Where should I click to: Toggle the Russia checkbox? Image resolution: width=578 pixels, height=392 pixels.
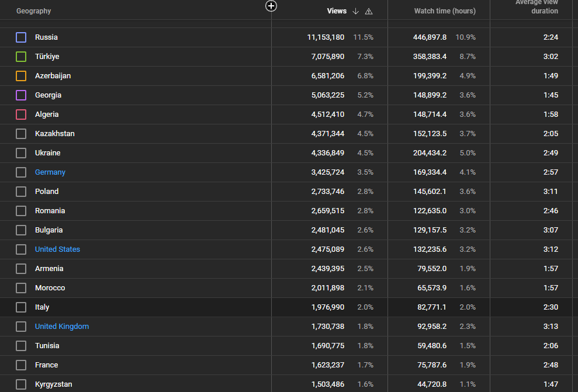[21, 37]
